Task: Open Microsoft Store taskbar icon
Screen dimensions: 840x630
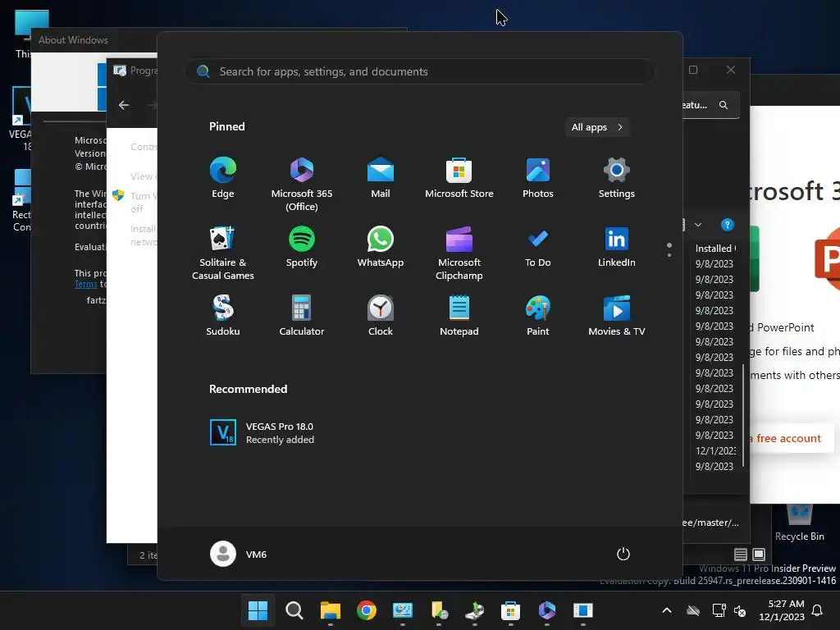Action: point(510,610)
